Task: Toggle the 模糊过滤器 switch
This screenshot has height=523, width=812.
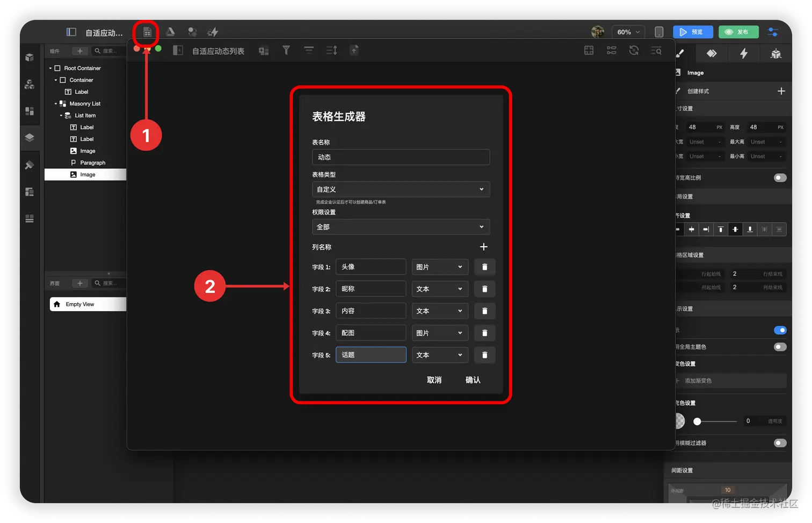Action: 780,443
